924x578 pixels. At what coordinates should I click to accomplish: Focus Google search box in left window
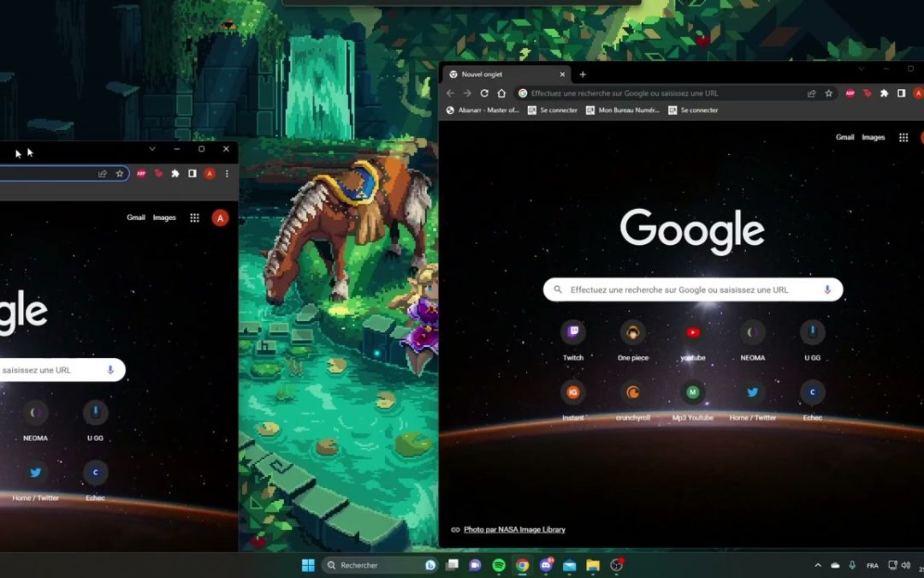pyautogui.click(x=62, y=370)
